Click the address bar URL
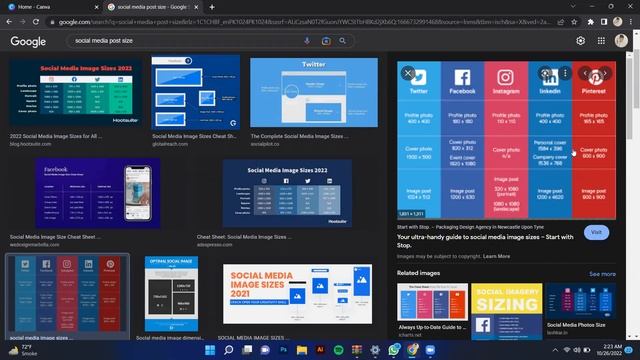640x360 pixels. (305, 22)
